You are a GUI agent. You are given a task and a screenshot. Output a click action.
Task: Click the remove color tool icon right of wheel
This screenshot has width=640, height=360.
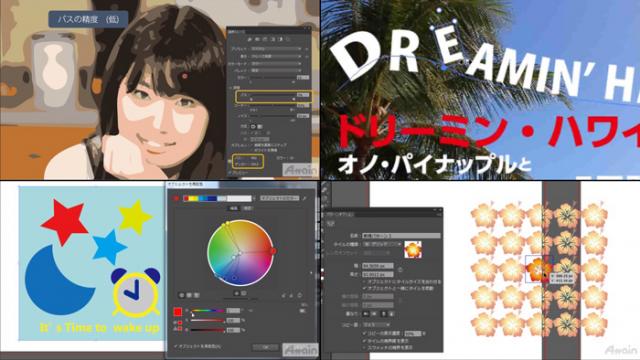(291, 296)
